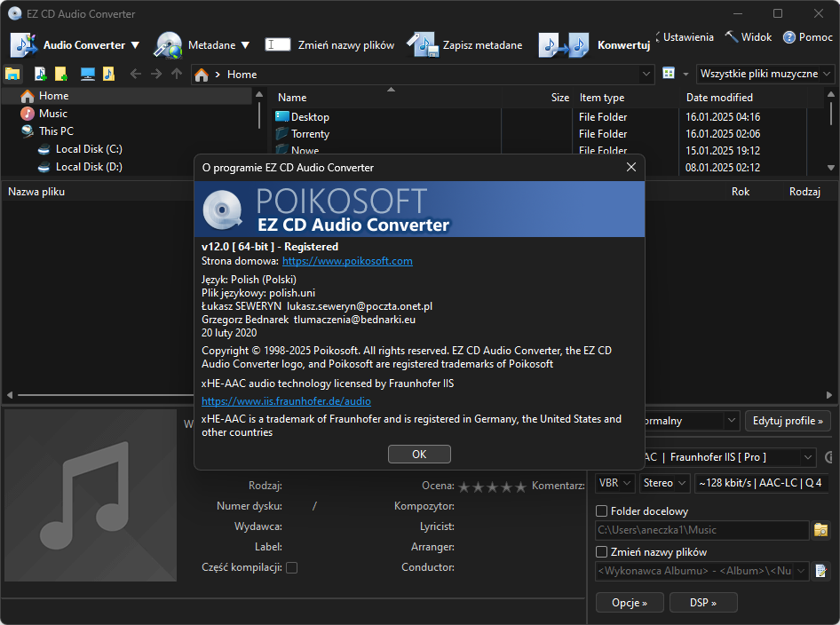Screen dimensions: 840x625
Task: Click the Rodzaj column header
Action: coord(804,192)
